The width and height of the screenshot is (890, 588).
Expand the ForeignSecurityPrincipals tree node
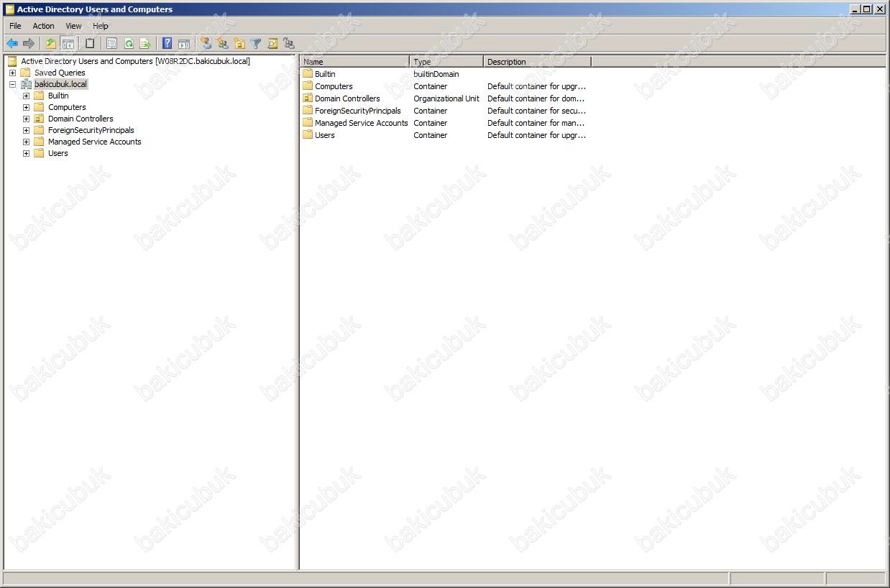point(26,130)
